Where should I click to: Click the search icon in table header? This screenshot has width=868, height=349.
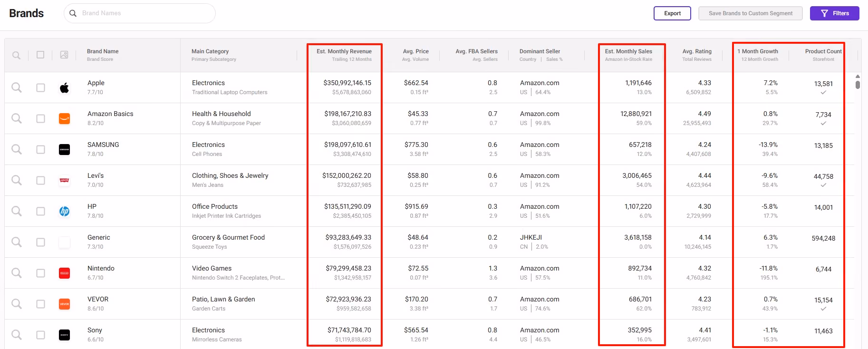(x=16, y=55)
